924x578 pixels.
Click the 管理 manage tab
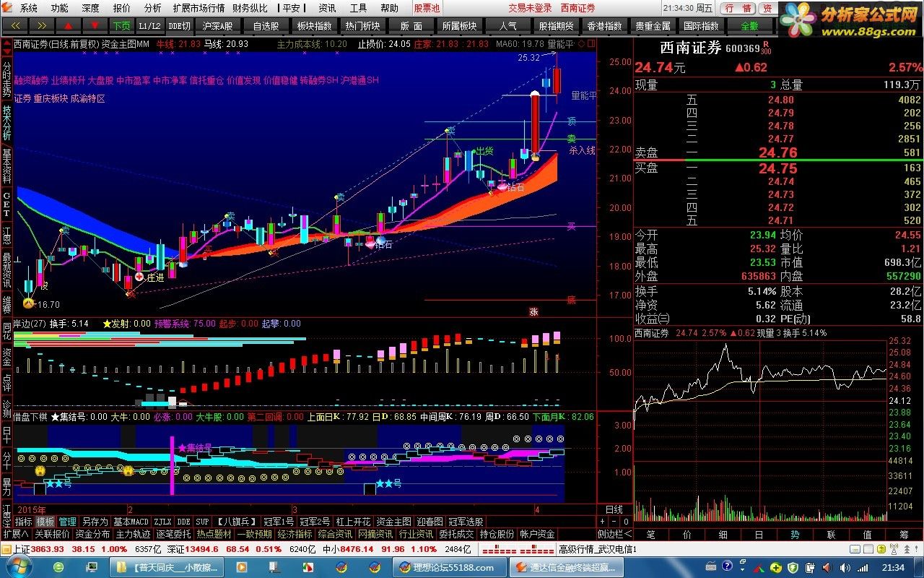(67, 522)
